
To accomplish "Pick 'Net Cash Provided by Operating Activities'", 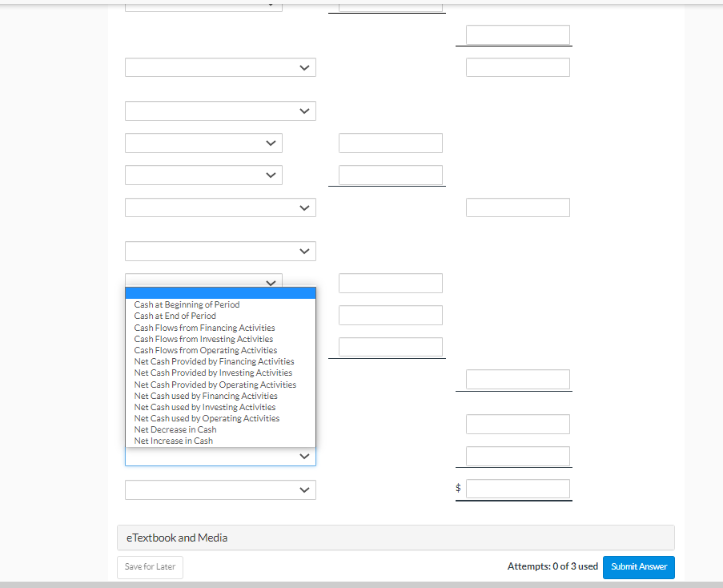I will (220, 385).
